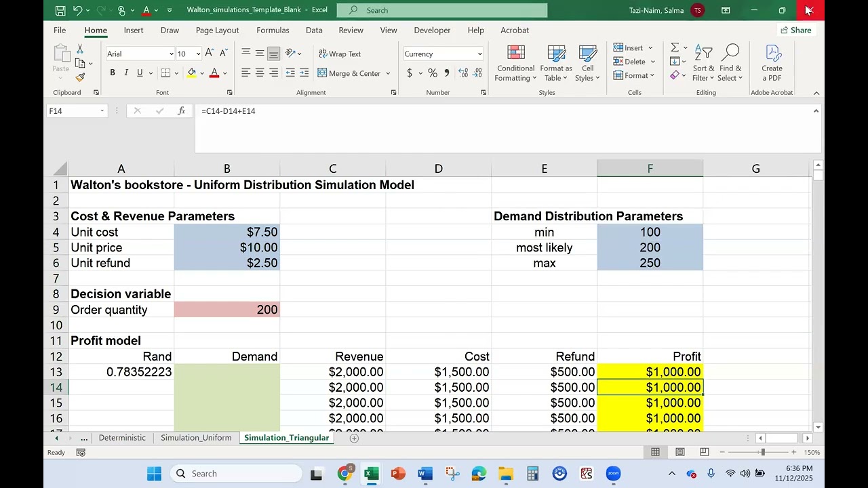Open the font size dropdown
Screen dimensions: 868x488
click(198, 54)
